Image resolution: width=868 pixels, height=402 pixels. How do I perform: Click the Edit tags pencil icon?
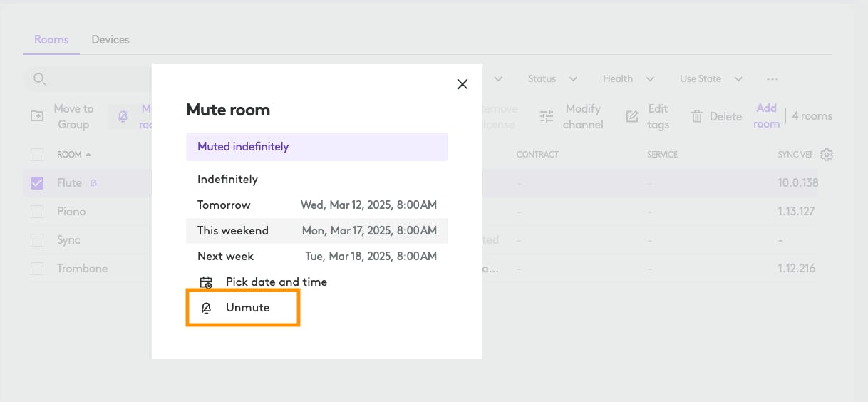(x=632, y=117)
